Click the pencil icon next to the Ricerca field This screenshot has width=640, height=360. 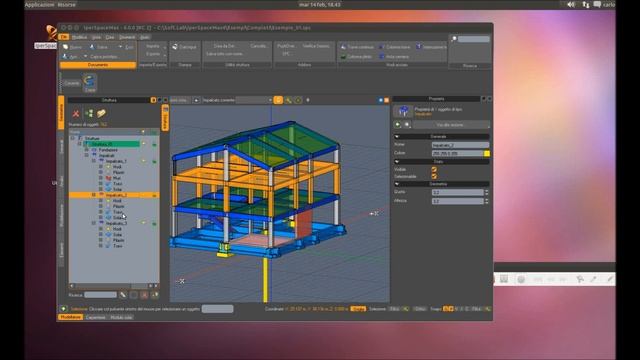123,295
